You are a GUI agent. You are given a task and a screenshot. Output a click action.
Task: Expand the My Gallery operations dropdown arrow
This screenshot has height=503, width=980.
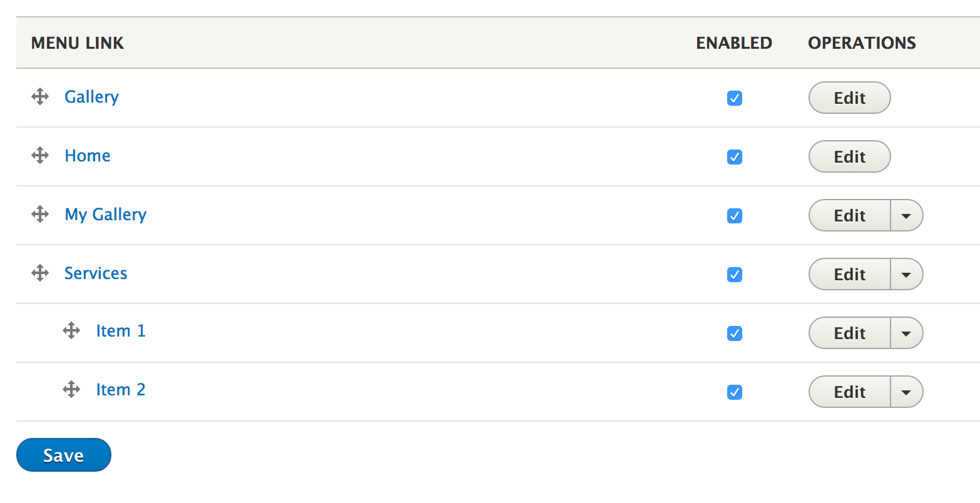point(906,216)
